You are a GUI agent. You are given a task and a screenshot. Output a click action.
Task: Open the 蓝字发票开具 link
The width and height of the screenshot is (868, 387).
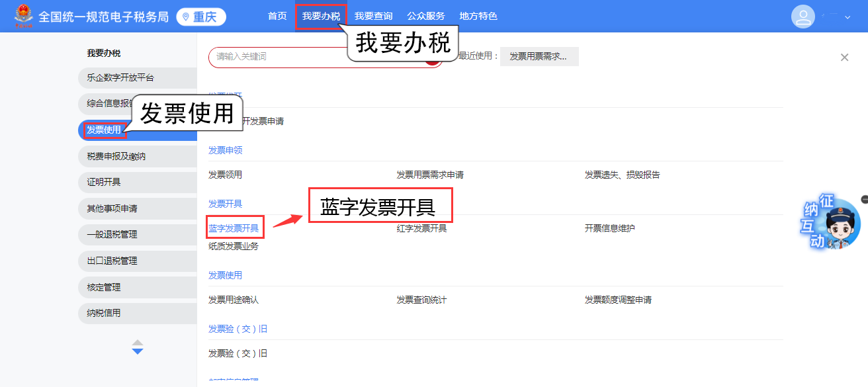tap(234, 228)
